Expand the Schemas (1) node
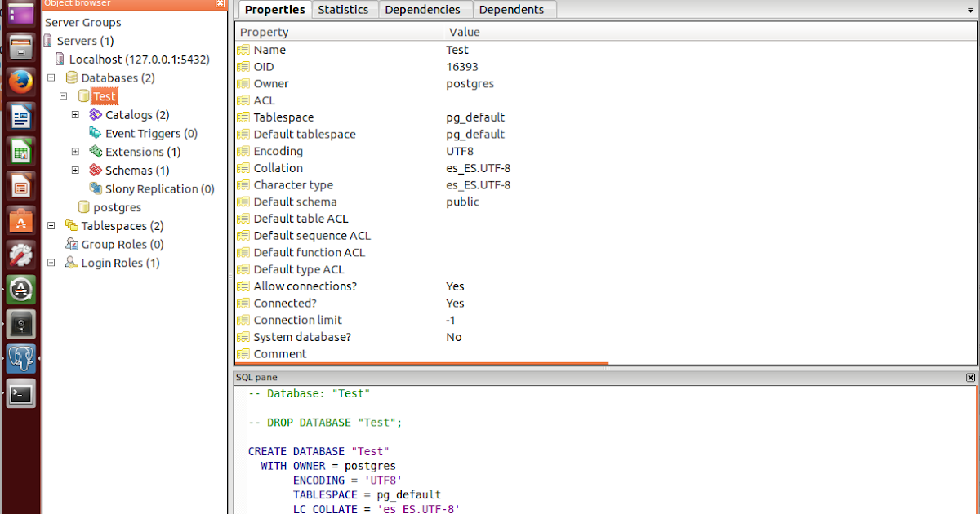This screenshot has width=980, height=514. coord(75,171)
